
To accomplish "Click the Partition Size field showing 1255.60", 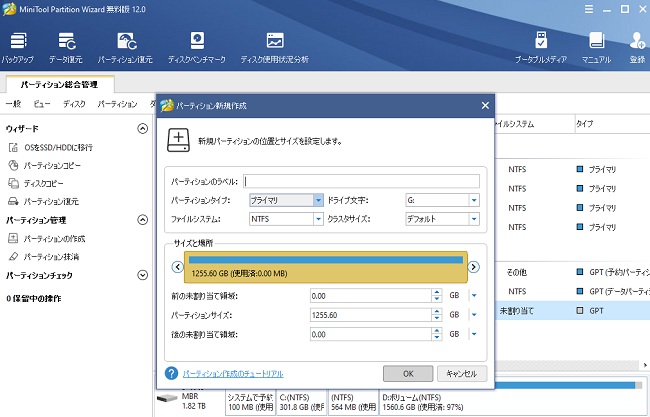I will [371, 315].
